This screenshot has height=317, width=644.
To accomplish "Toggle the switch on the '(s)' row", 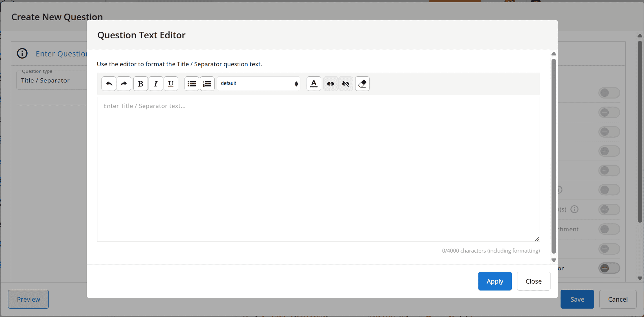I will [x=609, y=209].
